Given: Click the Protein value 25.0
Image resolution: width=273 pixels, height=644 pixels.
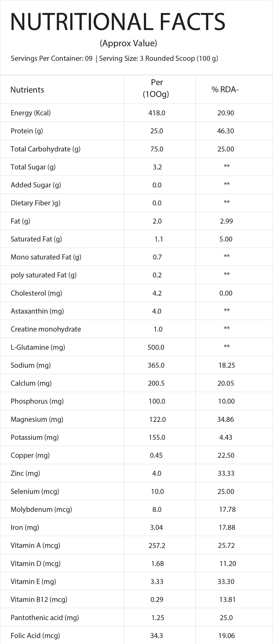Looking at the screenshot, I should click(x=157, y=131).
